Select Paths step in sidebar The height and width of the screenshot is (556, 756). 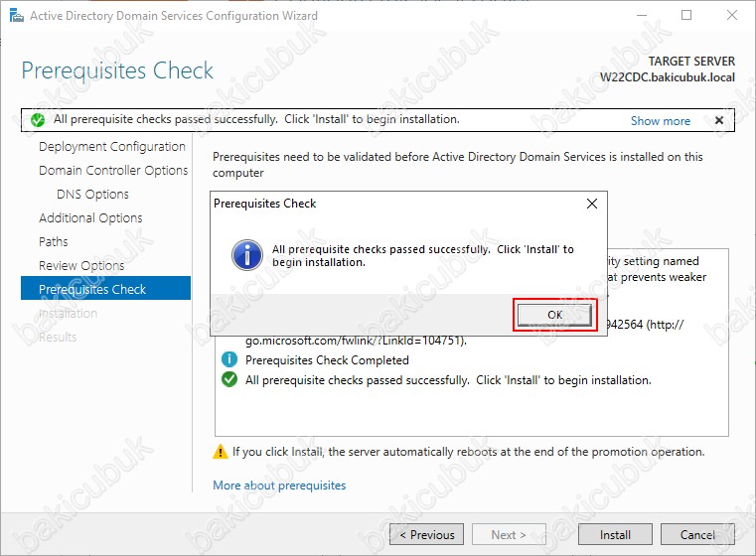point(54,242)
